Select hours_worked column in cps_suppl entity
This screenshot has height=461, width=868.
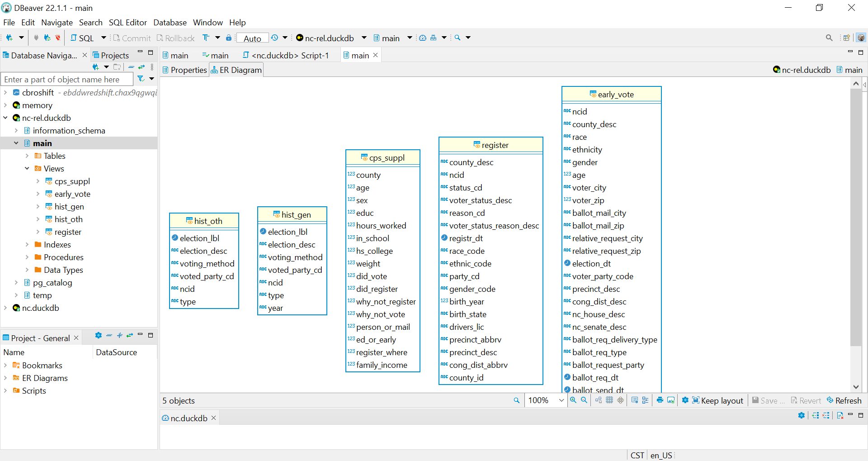[381, 225]
